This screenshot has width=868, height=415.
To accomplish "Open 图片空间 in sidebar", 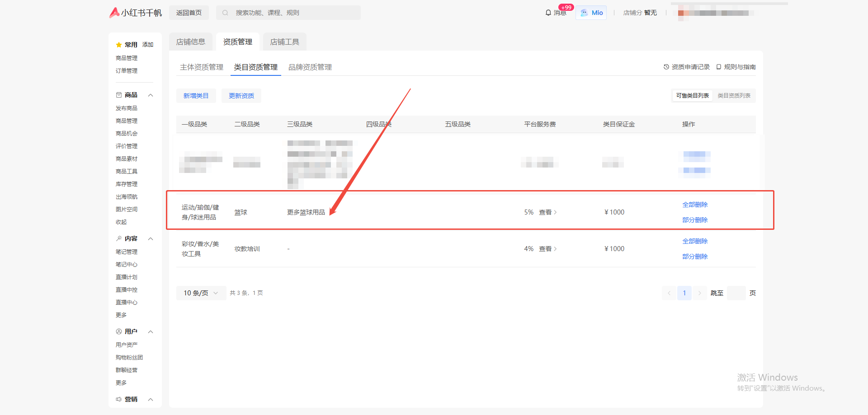I will coord(127,210).
